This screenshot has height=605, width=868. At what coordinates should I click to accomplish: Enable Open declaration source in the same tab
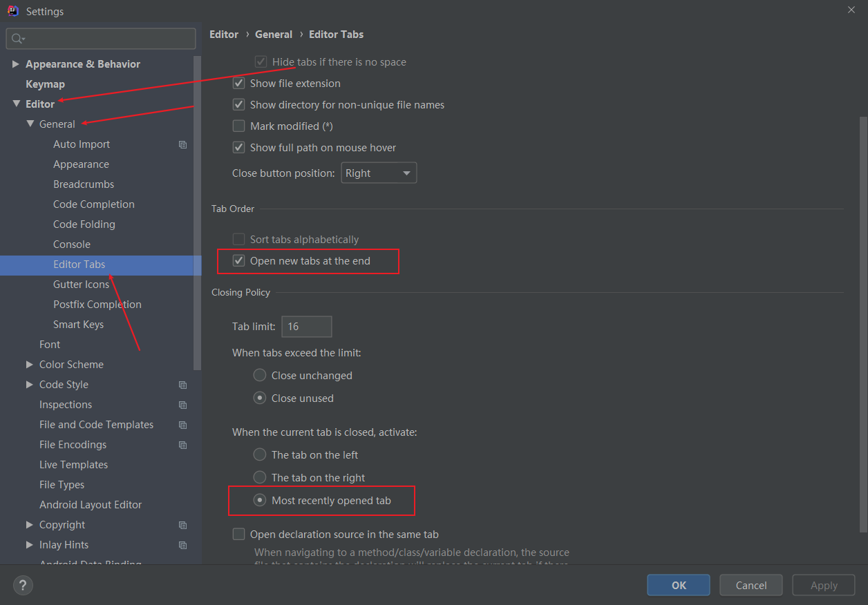click(239, 534)
